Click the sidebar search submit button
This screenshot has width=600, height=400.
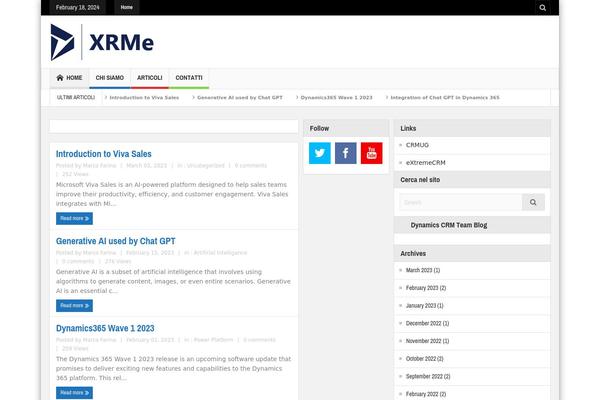pos(533,202)
